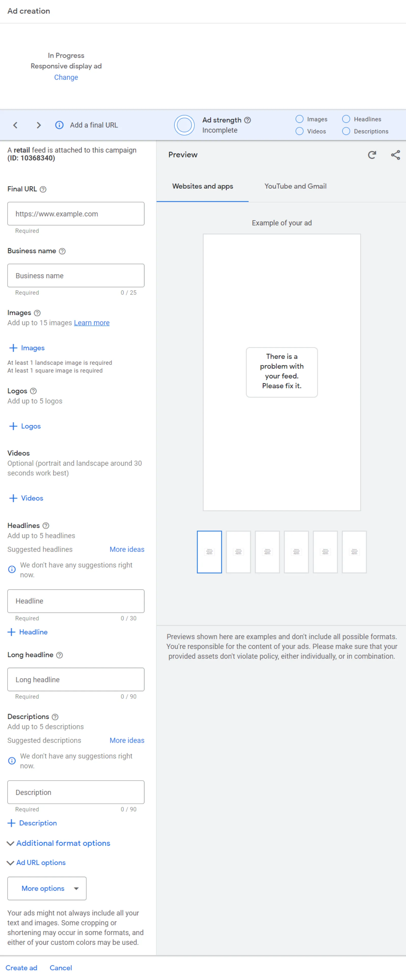Open Ad strength help icon
Image resolution: width=406 pixels, height=980 pixels.
pyautogui.click(x=248, y=120)
